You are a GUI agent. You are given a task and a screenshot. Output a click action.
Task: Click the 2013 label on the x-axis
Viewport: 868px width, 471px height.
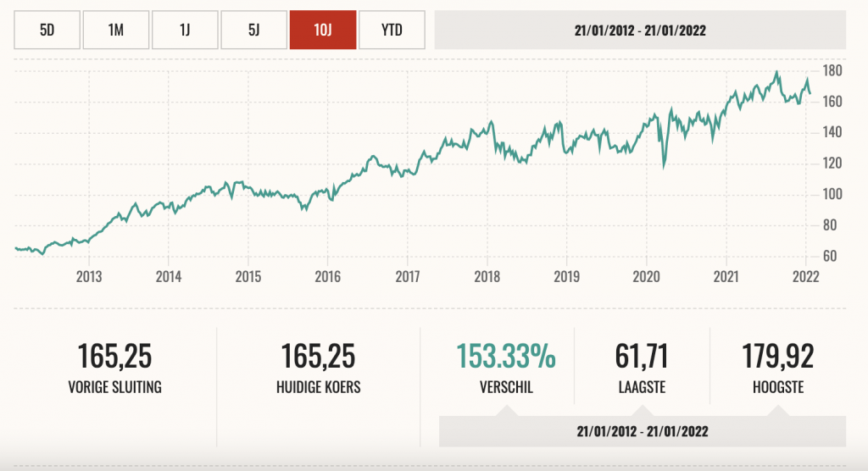point(89,277)
